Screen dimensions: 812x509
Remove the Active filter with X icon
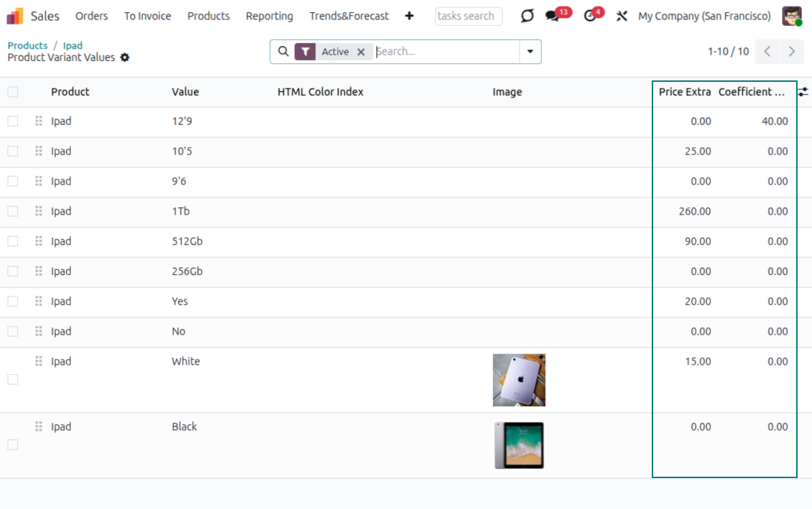coord(361,52)
